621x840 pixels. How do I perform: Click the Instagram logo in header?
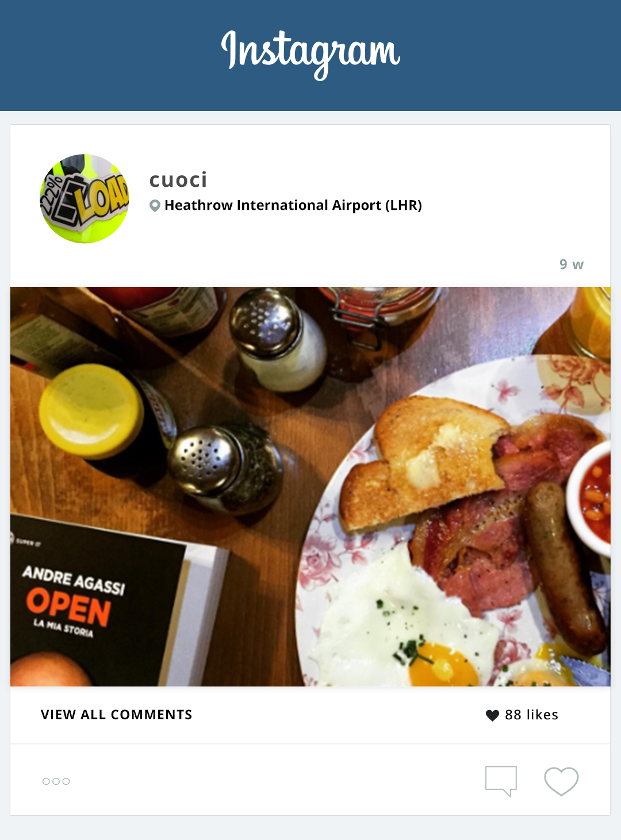coord(310,54)
